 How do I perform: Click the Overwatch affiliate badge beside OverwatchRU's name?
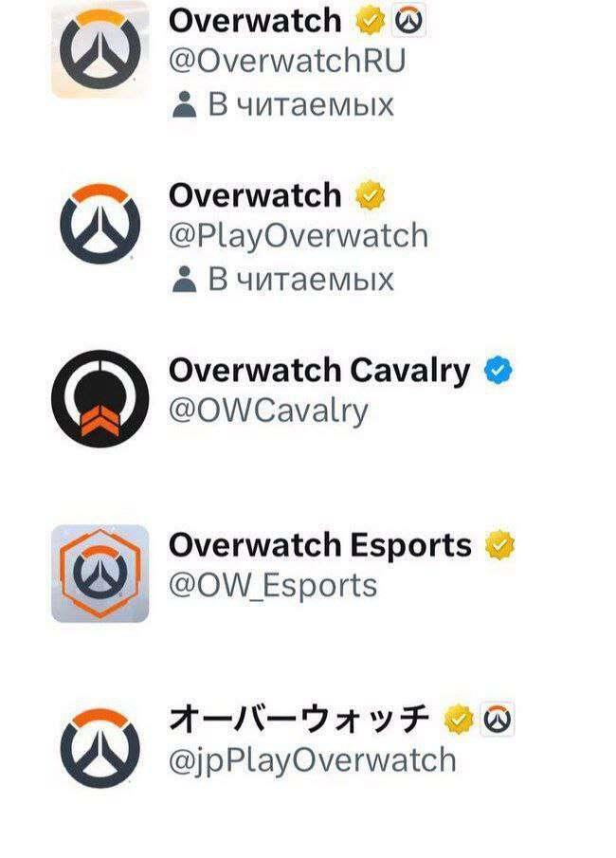tap(408, 21)
